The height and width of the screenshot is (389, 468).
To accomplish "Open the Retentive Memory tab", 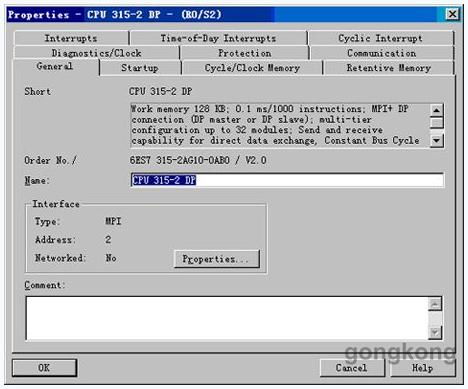I will click(x=389, y=68).
